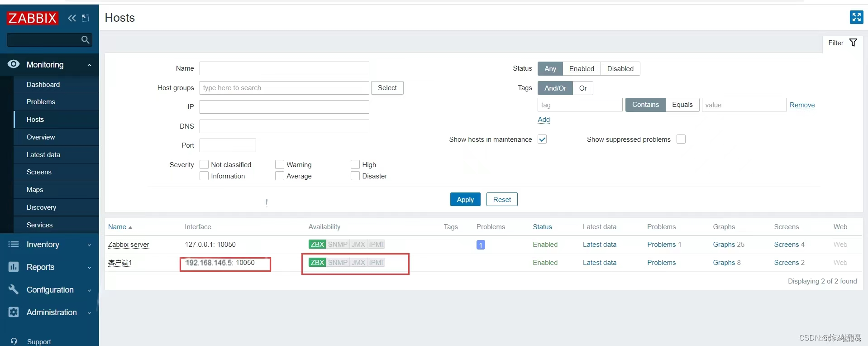Click the search magnifier icon
Image resolution: width=868 pixels, height=346 pixels.
(85, 40)
